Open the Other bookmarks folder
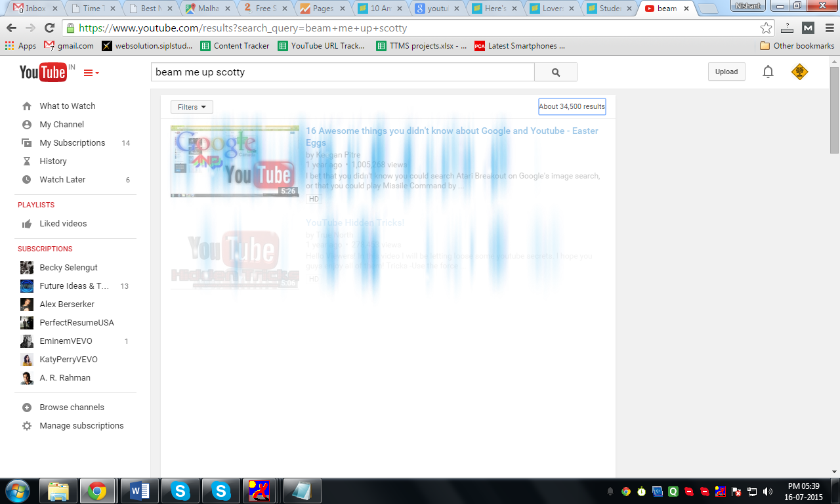This screenshot has height=504, width=840. pyautogui.click(x=797, y=46)
